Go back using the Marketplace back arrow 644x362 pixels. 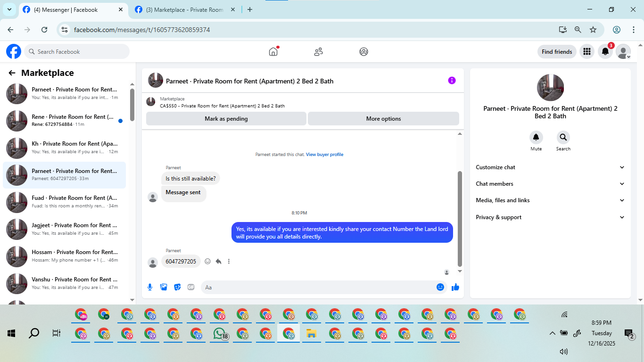(x=12, y=73)
